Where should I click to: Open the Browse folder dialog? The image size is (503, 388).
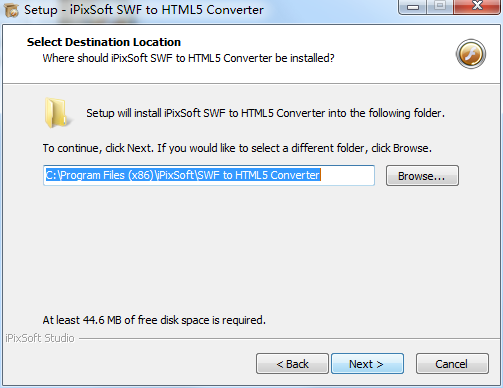tap(422, 176)
